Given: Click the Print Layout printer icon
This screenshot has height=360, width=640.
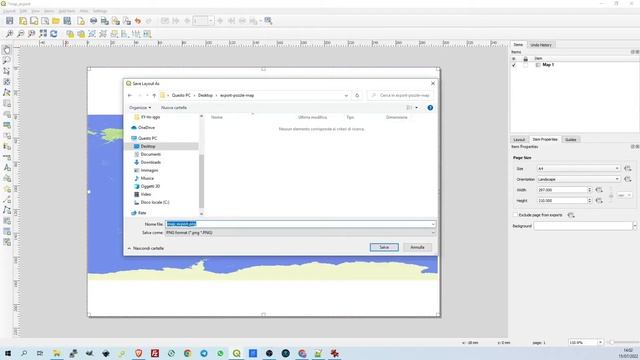Looking at the screenshot, I should tap(93, 21).
